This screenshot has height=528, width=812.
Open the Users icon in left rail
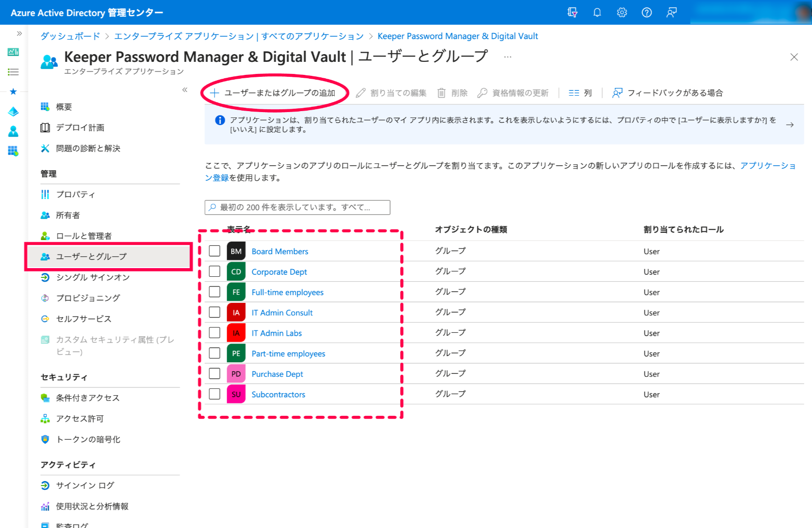14,131
